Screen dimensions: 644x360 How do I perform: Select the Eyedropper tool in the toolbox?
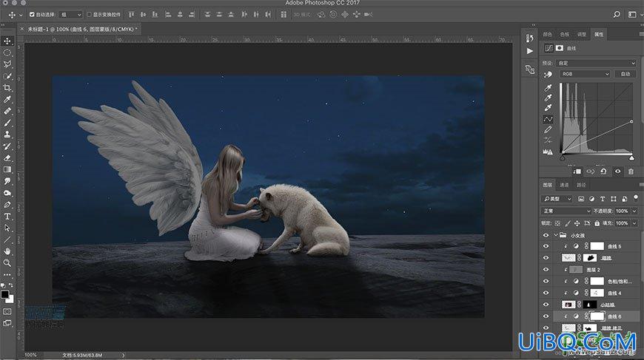(x=7, y=99)
